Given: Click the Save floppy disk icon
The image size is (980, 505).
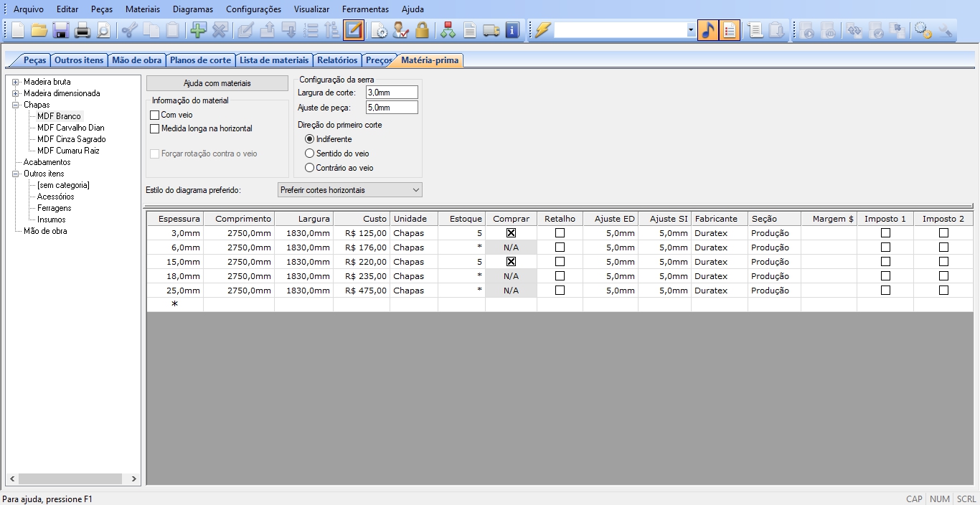Looking at the screenshot, I should tap(61, 30).
